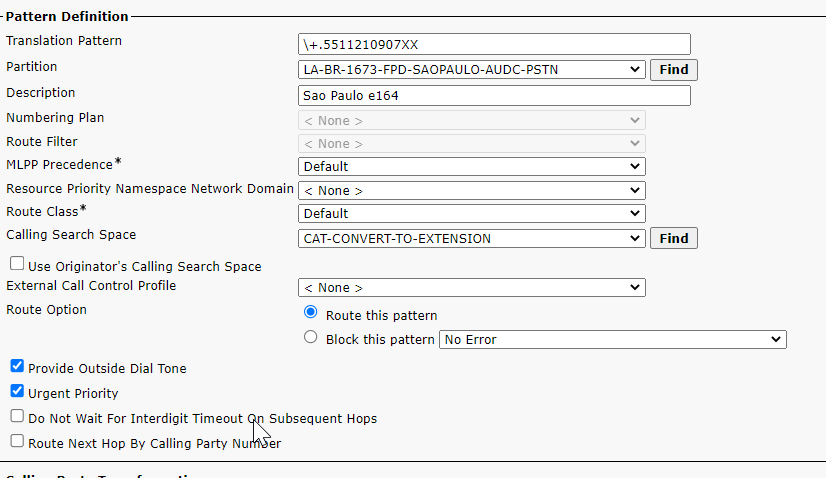Open the block reason No Error dropdown
This screenshot has width=826, height=478.
(x=612, y=340)
